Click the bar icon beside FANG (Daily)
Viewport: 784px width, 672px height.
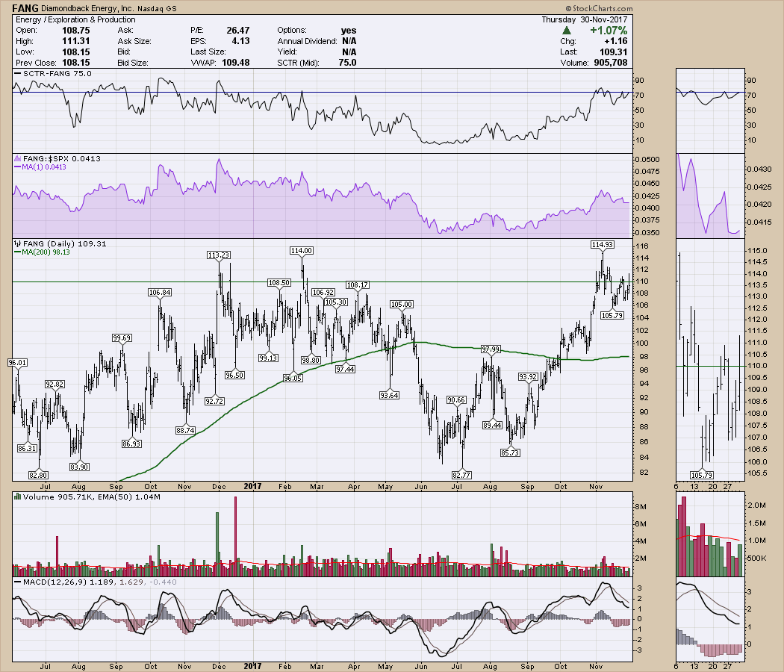point(17,243)
